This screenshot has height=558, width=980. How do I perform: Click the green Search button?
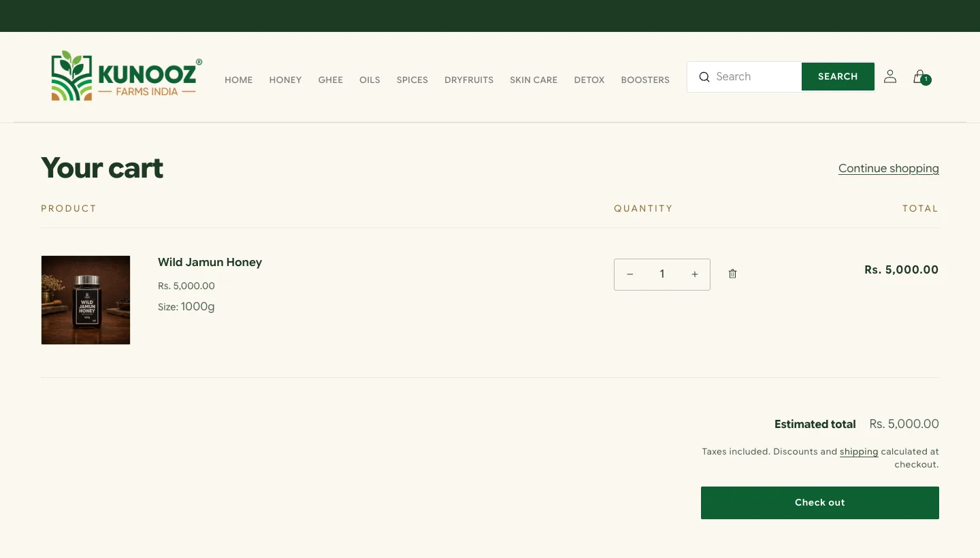838,76
